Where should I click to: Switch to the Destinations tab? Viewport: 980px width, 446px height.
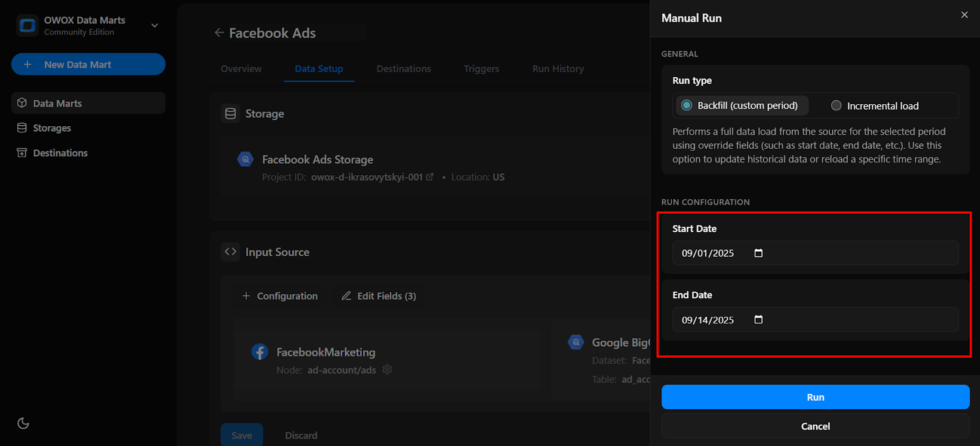coord(404,69)
